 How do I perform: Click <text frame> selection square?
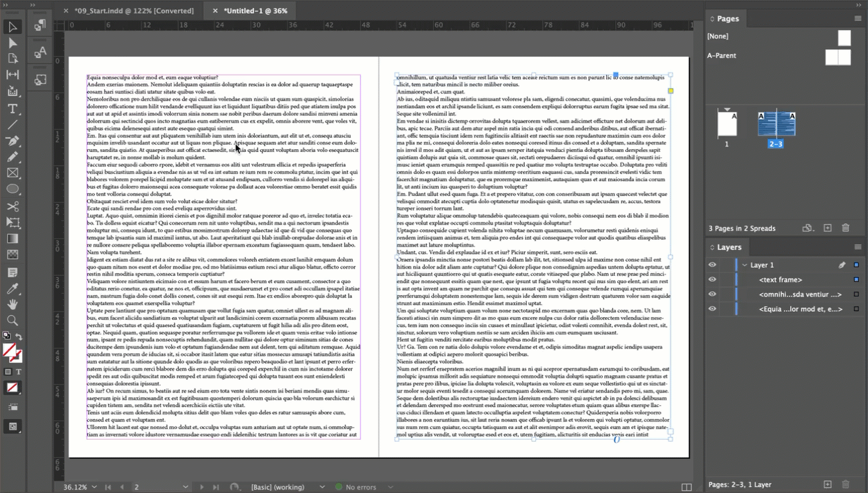[x=857, y=280]
